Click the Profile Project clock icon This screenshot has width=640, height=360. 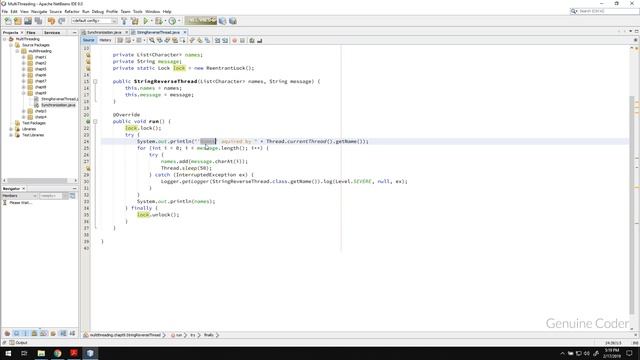[x=172, y=21]
